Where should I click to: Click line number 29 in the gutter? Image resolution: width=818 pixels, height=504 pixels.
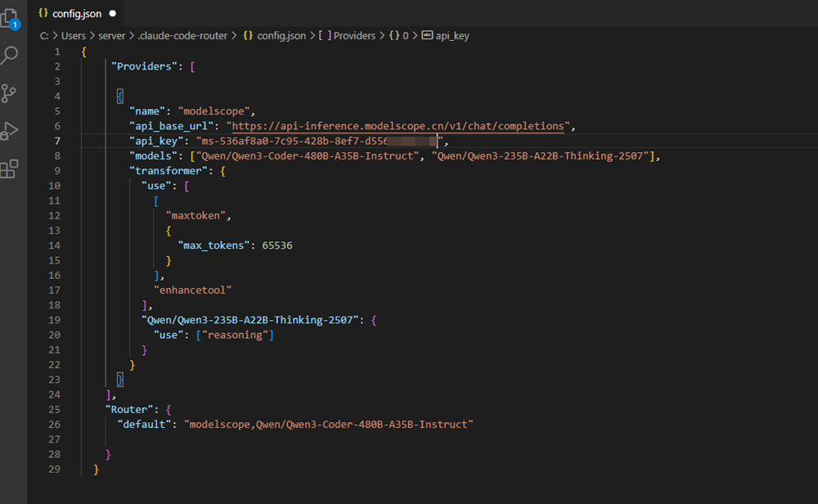(x=55, y=469)
